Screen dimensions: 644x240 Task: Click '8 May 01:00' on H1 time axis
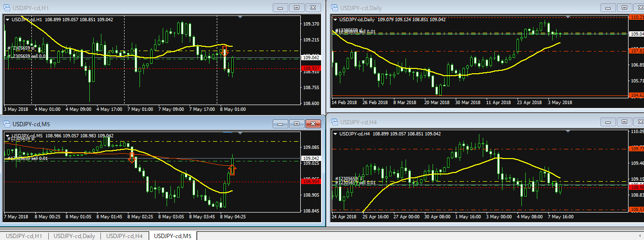click(233, 109)
